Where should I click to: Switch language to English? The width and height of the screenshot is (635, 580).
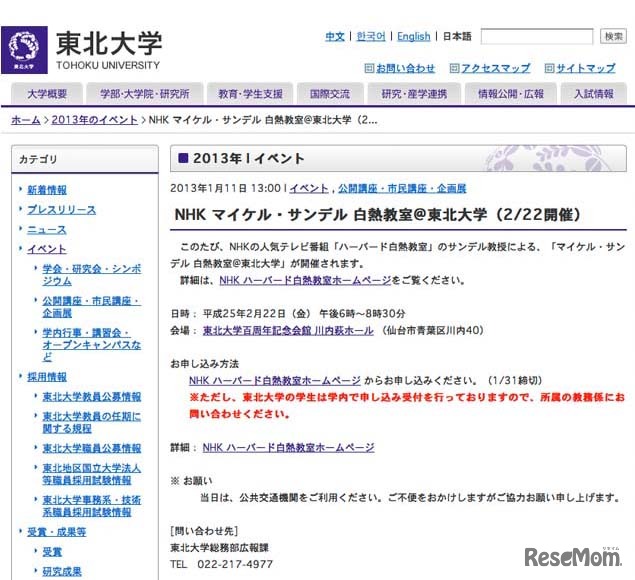pos(413,36)
